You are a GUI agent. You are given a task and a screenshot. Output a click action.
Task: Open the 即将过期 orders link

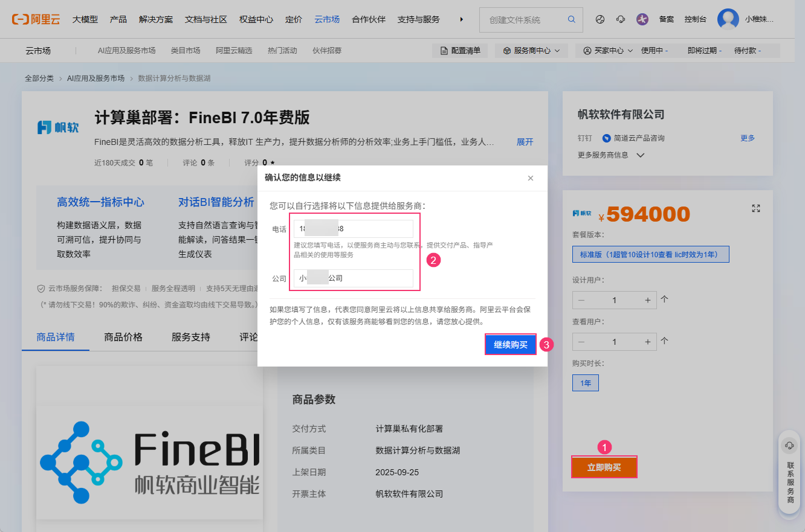pyautogui.click(x=705, y=51)
